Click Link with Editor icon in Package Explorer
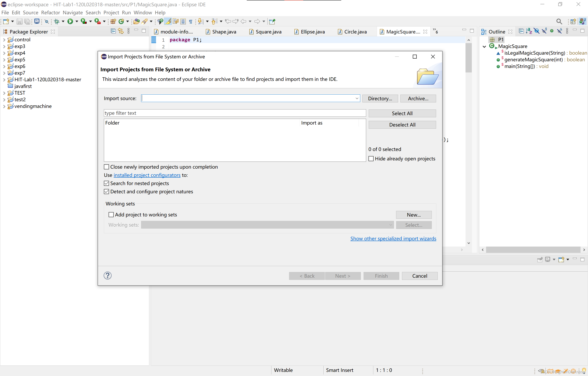Viewport: 588px width, 376px height. point(121,31)
